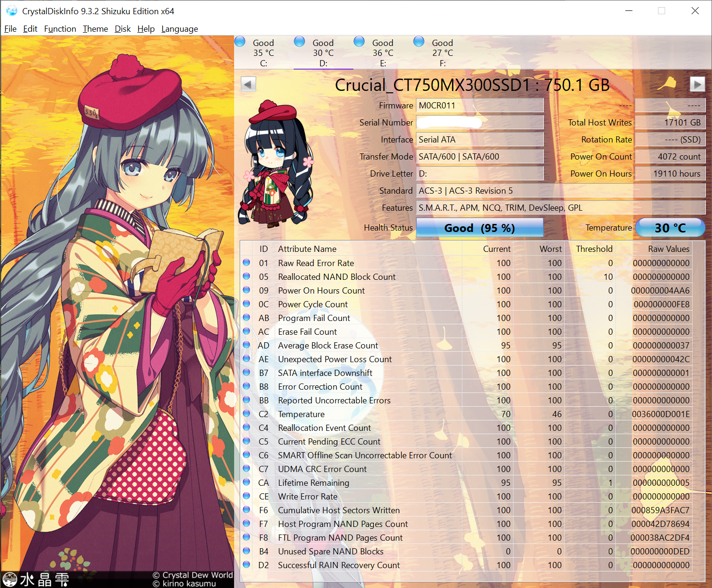
Task: Select the Cumulative Host Sectors Written row
Action: pos(466,510)
